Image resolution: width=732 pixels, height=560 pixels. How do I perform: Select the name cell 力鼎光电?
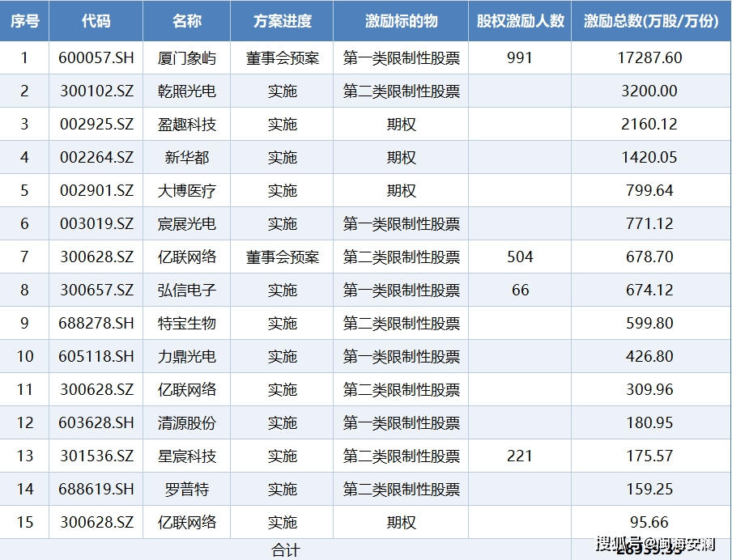click(187, 356)
